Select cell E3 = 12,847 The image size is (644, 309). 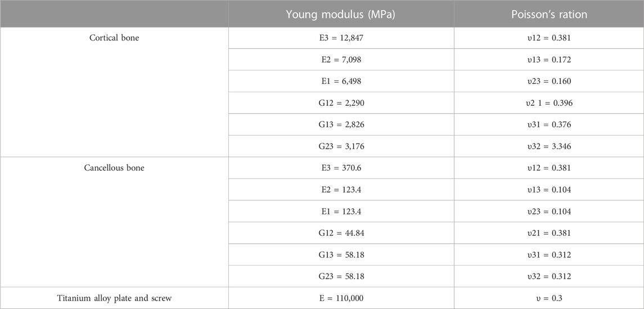[x=341, y=38]
